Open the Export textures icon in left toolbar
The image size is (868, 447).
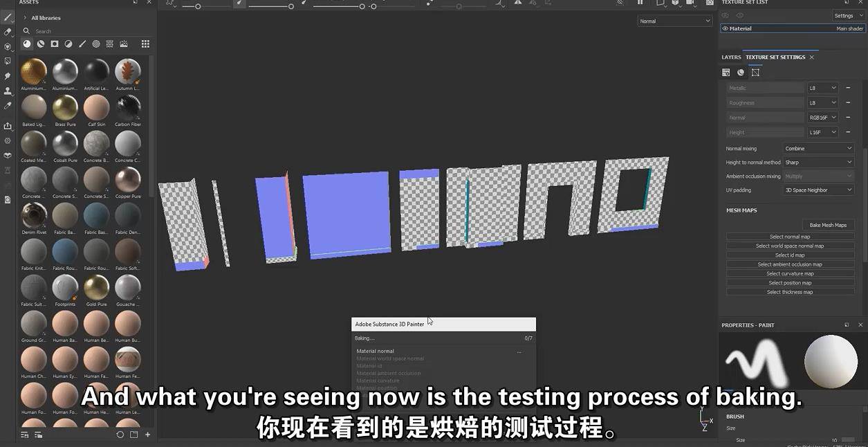tap(8, 126)
